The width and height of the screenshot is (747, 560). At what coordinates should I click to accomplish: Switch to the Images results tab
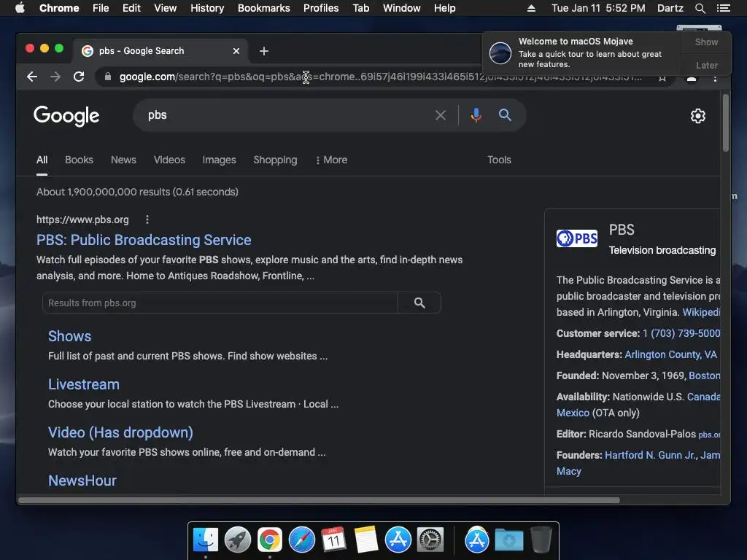pos(219,160)
